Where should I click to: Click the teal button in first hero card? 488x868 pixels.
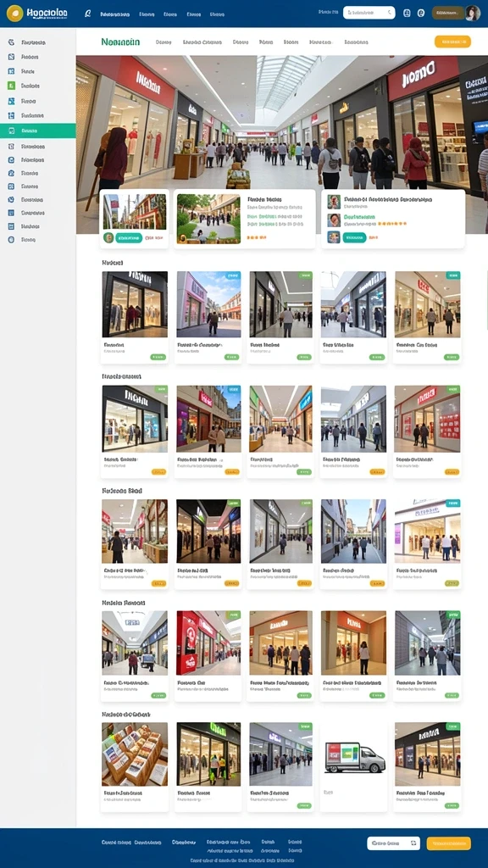click(129, 237)
